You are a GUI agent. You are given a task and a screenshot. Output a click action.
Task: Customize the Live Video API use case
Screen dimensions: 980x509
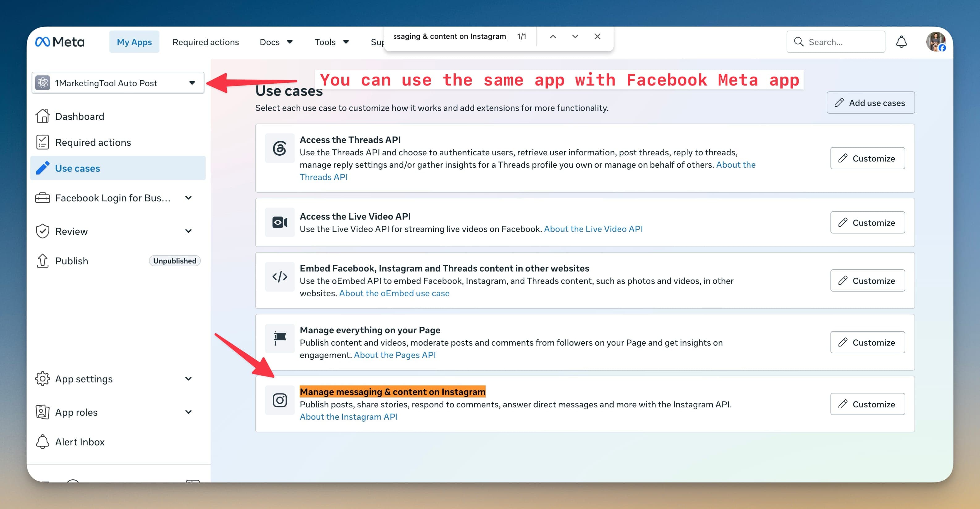tap(868, 223)
